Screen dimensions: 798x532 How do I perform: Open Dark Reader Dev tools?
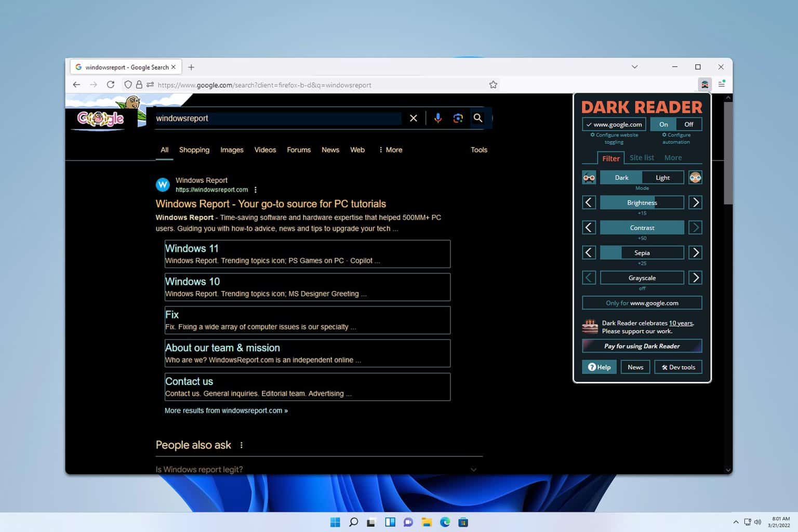[679, 367]
